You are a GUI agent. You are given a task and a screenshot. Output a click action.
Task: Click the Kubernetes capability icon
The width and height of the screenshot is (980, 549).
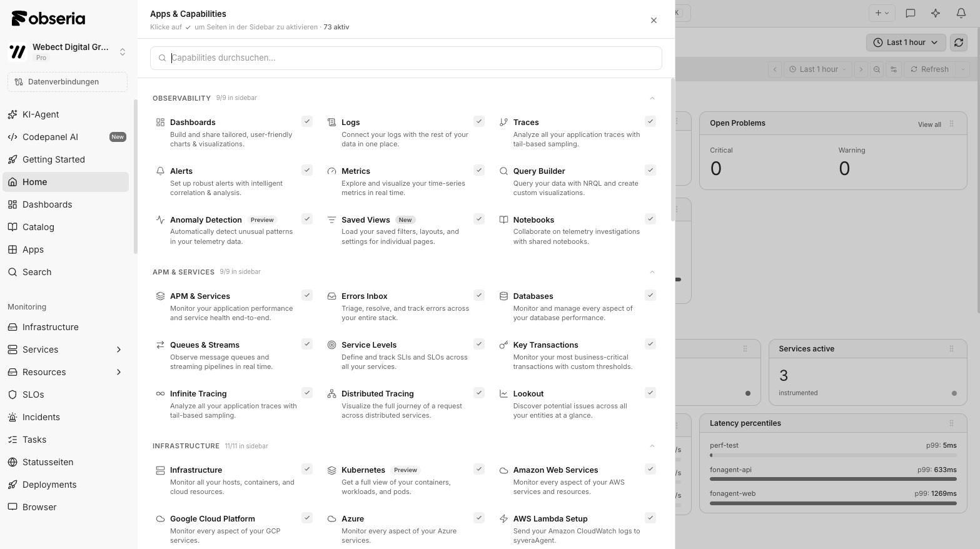tap(331, 470)
